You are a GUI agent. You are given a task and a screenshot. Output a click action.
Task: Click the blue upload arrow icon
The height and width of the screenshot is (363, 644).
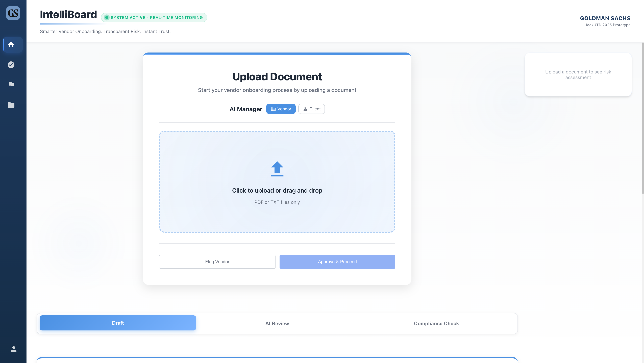pyautogui.click(x=277, y=169)
